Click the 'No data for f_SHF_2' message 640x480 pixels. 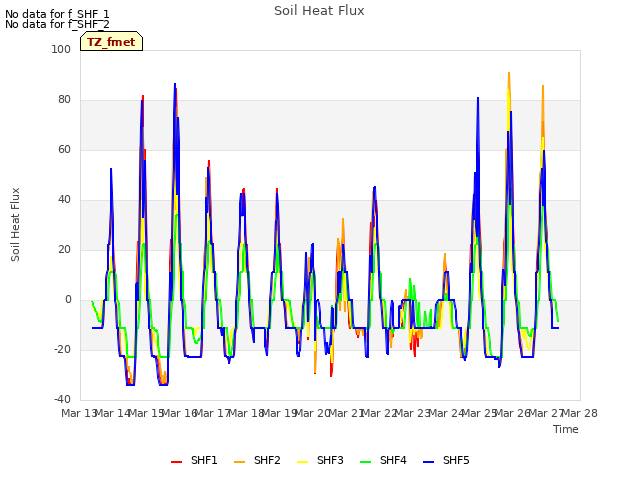(57, 24)
